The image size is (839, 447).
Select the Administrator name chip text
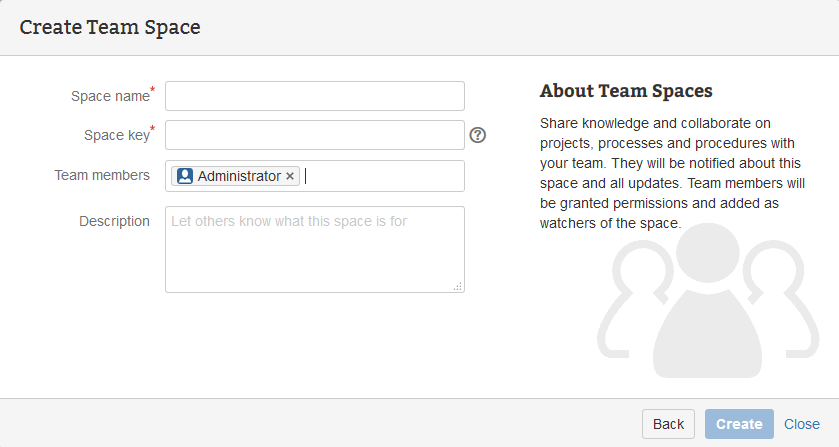pyautogui.click(x=239, y=176)
